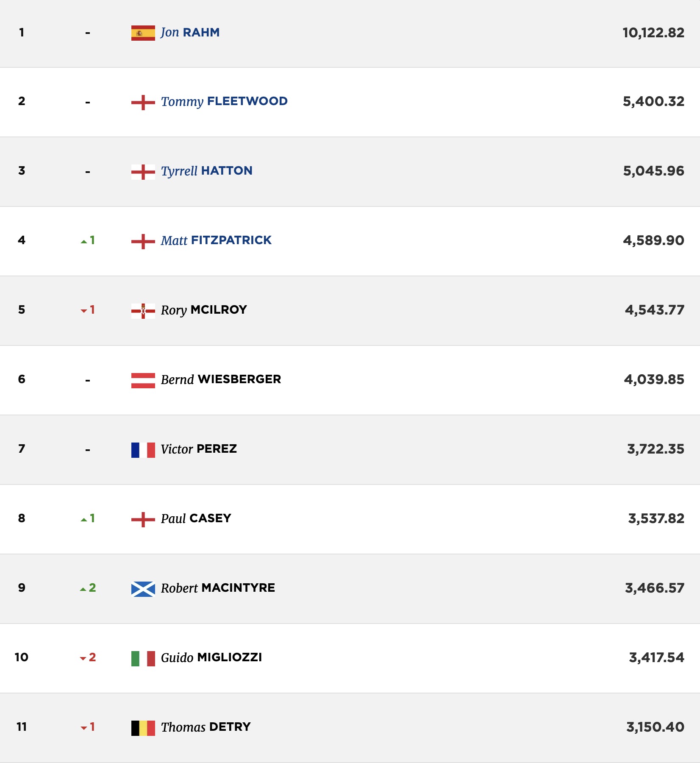Viewport: 700px width, 763px height.
Task: Open Tyrrell Hatton's player page
Action: tap(207, 171)
